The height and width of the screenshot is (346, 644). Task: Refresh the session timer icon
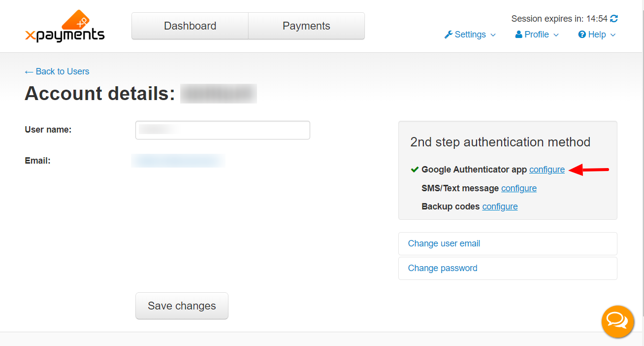click(x=614, y=19)
